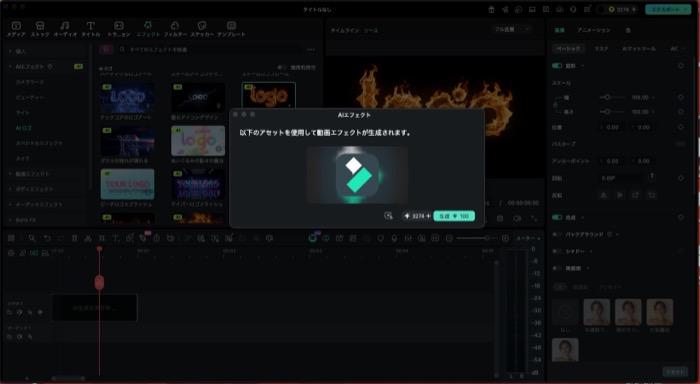Click the position Y value field
The width and height of the screenshot is (700, 384).
[644, 127]
